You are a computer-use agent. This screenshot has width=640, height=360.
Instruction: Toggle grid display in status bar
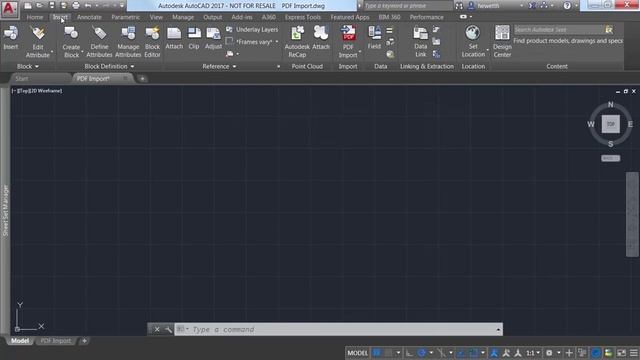(x=377, y=353)
